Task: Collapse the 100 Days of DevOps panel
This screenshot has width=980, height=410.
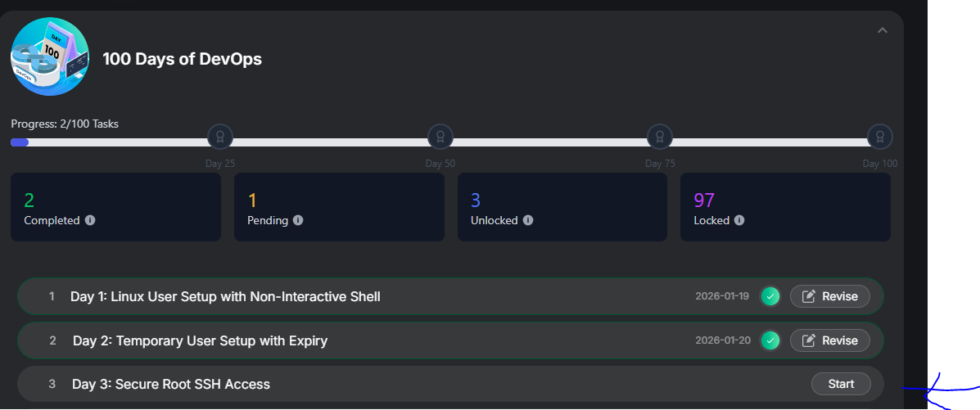Action: tap(882, 30)
